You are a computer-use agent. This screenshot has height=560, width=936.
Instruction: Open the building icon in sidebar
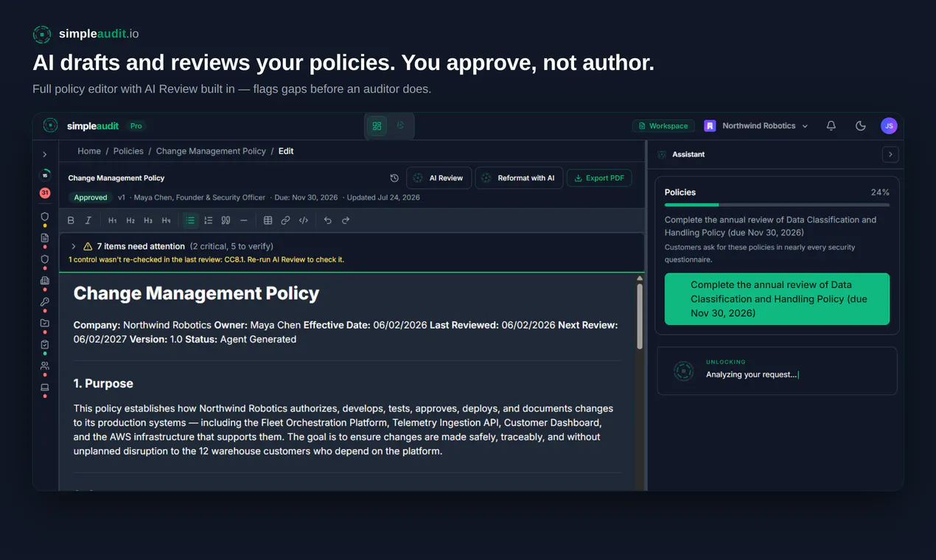pyautogui.click(x=45, y=281)
